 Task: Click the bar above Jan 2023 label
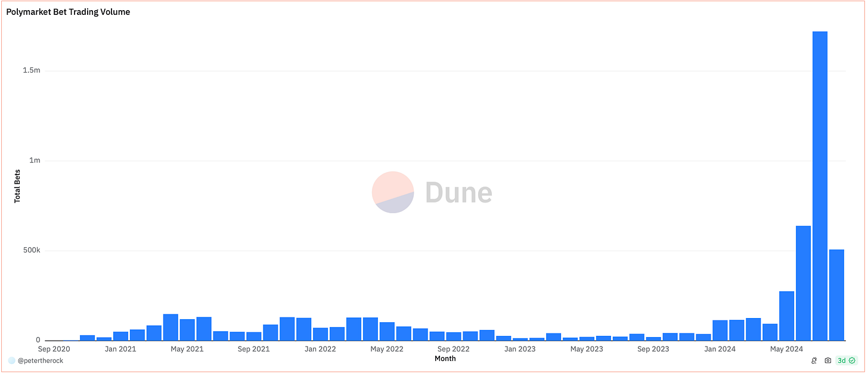(x=520, y=339)
